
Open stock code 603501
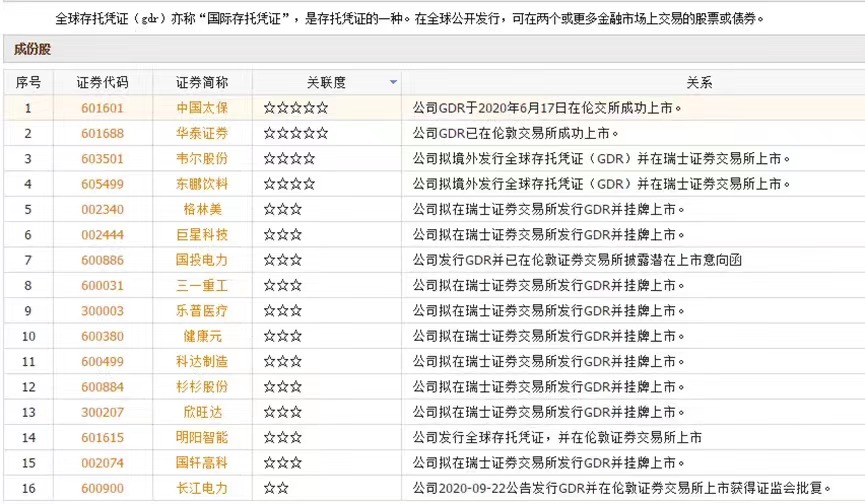coord(103,159)
